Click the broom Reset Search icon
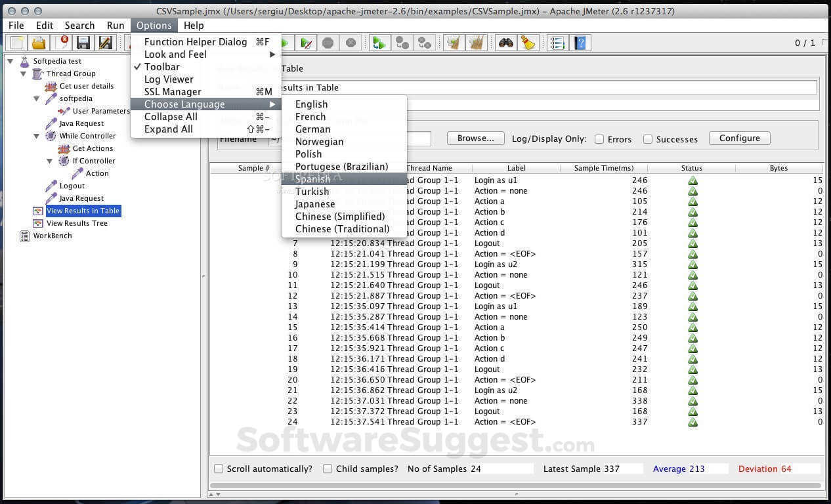 (528, 43)
